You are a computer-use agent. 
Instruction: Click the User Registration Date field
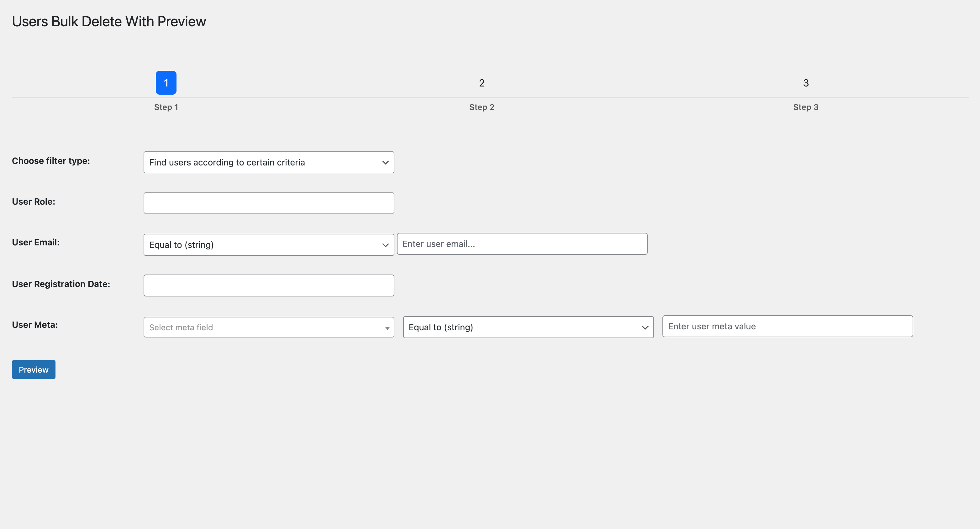point(269,285)
